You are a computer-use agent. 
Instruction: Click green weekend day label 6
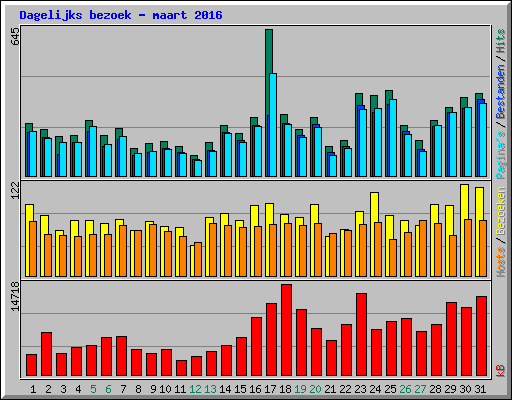click(x=108, y=389)
